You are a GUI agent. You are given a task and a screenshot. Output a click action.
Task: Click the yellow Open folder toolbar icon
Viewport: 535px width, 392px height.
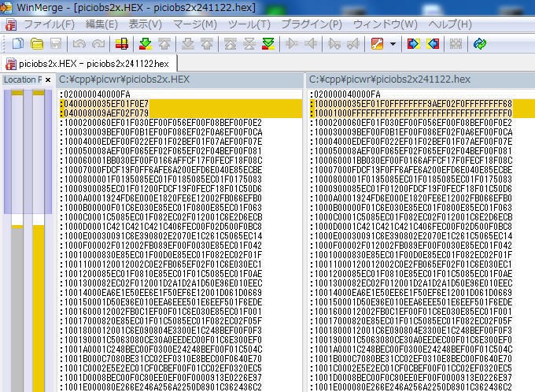pos(37,44)
